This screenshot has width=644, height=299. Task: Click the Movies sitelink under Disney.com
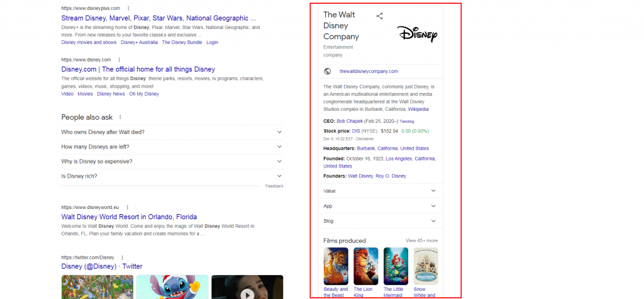pos(85,94)
